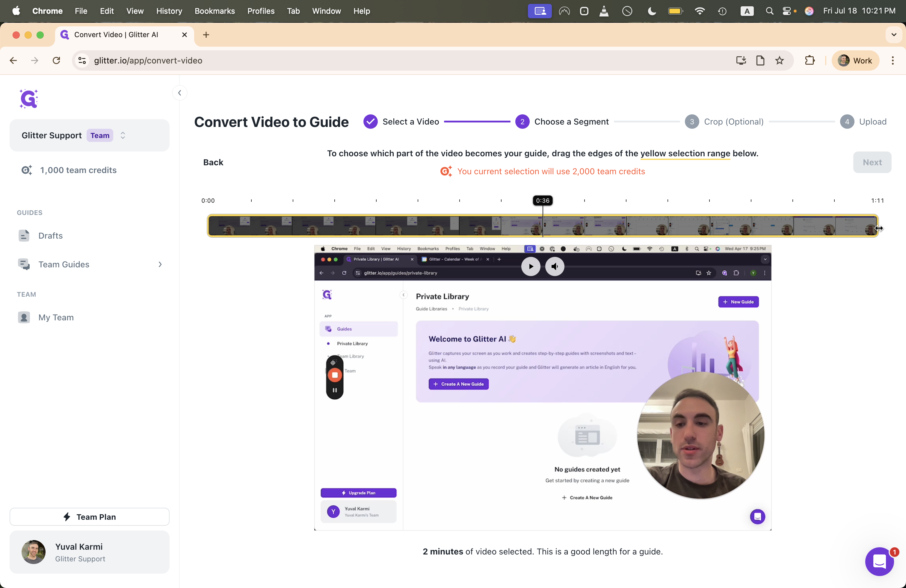This screenshot has width=906, height=588.
Task: Click the Siri icon in menu bar
Action: pyautogui.click(x=809, y=11)
